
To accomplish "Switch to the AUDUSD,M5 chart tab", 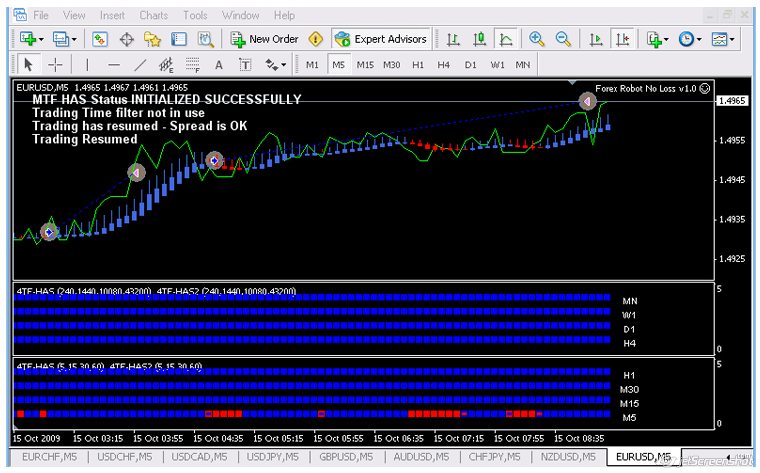I will pyautogui.click(x=421, y=457).
